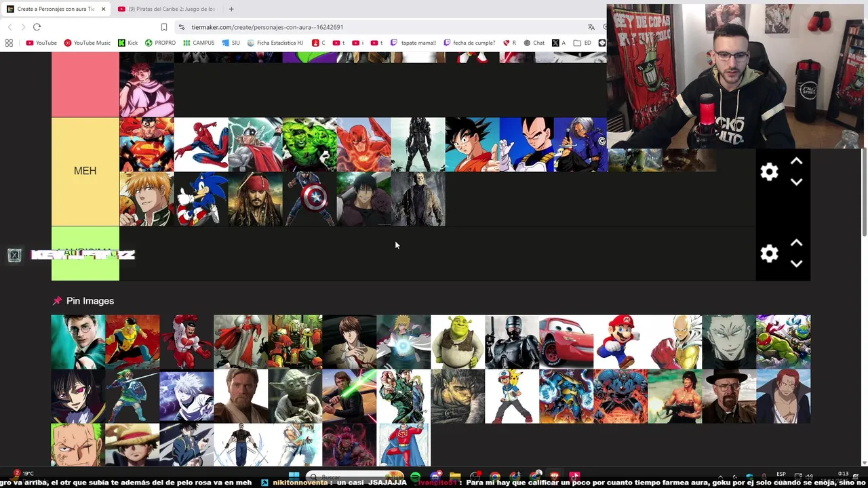Open the apps grid in bookmarks bar
868x488 pixels.
[x=9, y=43]
